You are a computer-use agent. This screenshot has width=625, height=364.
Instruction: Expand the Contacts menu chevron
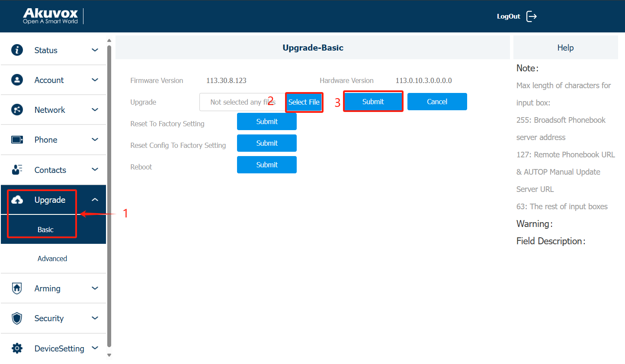pyautogui.click(x=95, y=169)
